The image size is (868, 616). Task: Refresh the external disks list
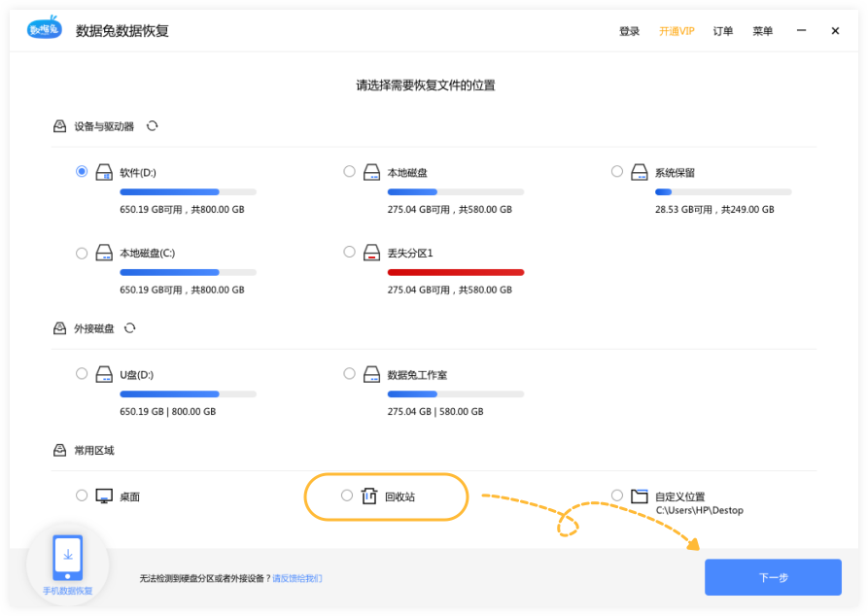[129, 328]
